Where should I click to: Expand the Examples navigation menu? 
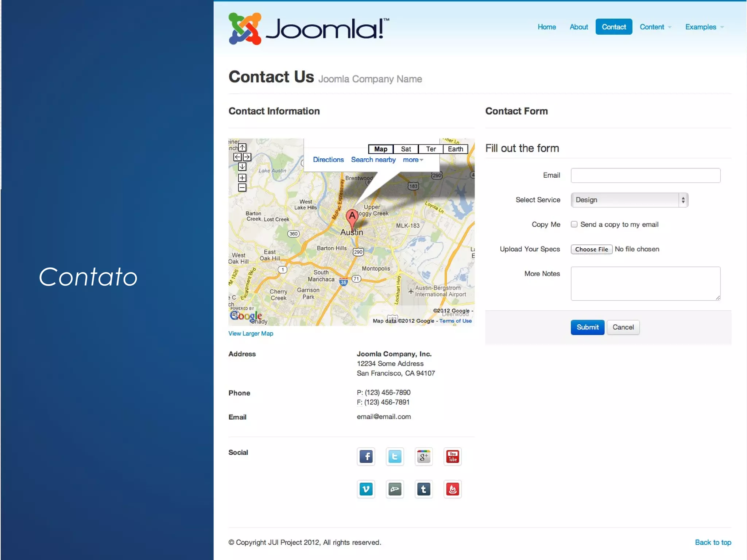(704, 27)
